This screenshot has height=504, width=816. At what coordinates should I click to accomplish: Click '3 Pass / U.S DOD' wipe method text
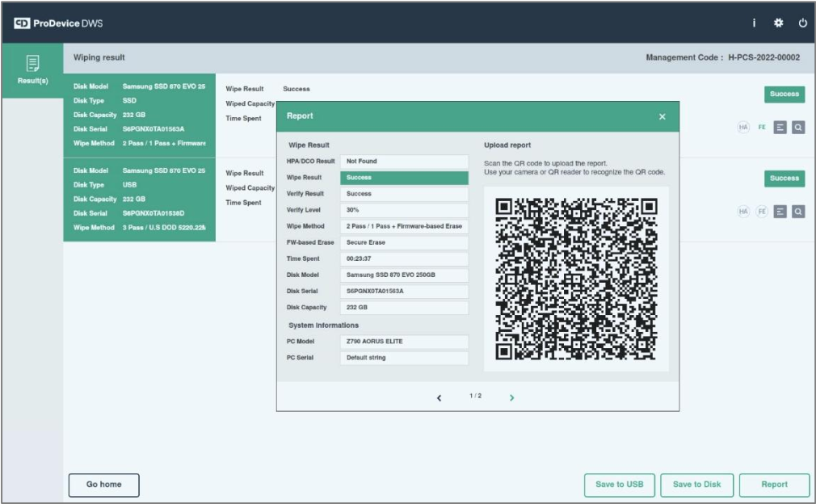point(164,228)
